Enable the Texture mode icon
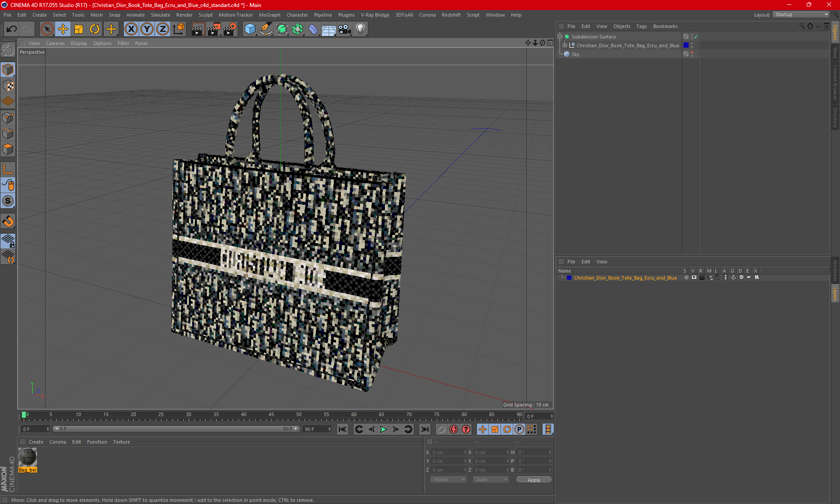 (8, 86)
